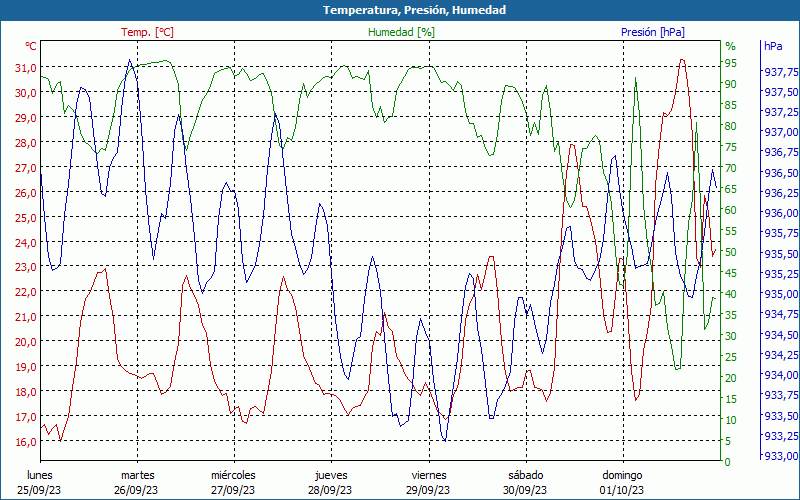The width and height of the screenshot is (800, 500).
Task: Click the 20,0 temperature axis value
Action: [27, 342]
